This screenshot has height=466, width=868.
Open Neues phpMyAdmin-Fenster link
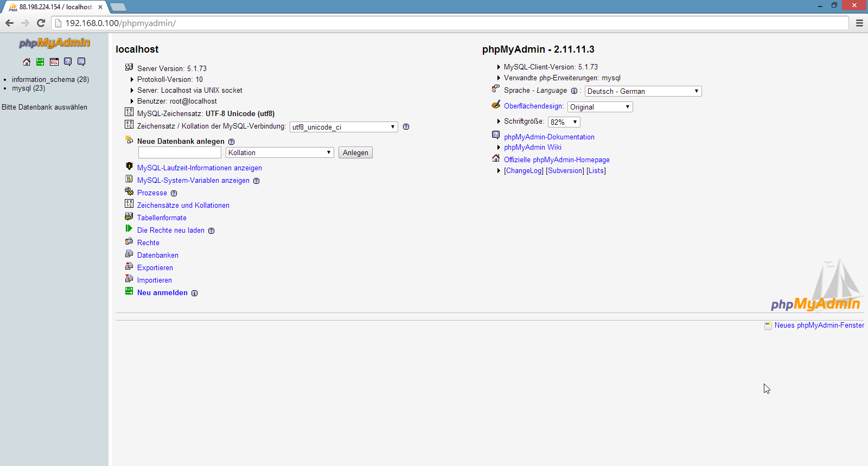(x=819, y=325)
